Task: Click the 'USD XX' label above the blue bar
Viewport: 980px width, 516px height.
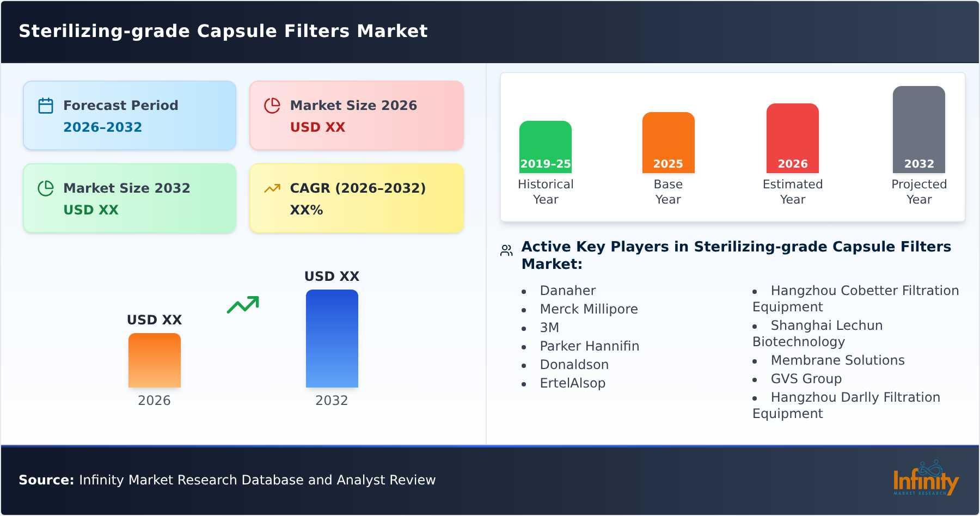Action: [x=332, y=277]
